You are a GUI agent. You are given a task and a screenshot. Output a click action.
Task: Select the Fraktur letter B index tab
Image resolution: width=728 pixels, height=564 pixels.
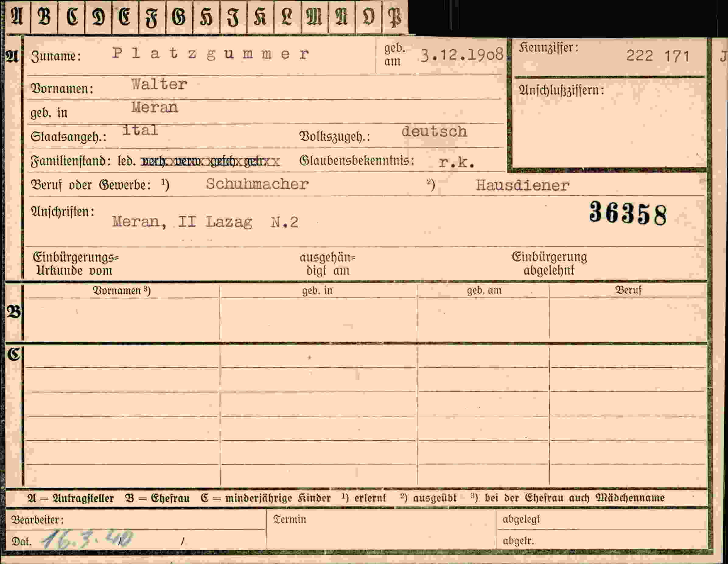[44, 17]
